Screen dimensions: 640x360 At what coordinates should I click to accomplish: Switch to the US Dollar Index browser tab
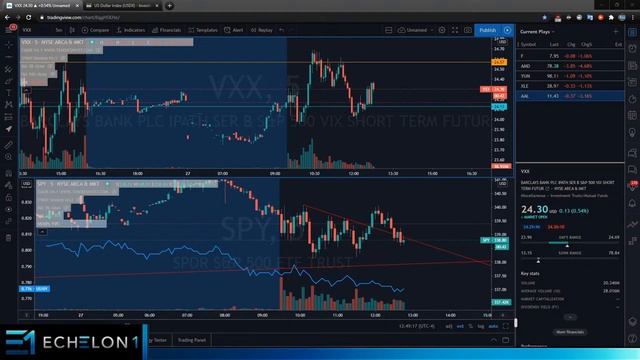[122, 6]
